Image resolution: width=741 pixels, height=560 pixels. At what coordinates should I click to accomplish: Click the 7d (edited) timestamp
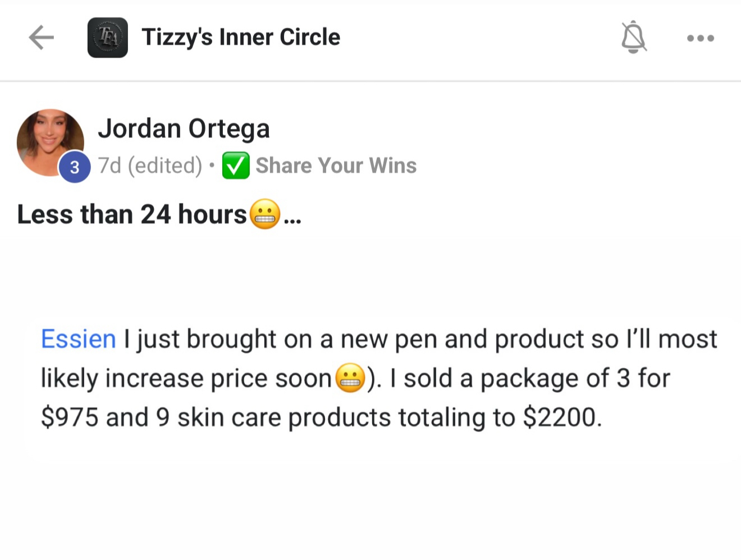tap(149, 166)
